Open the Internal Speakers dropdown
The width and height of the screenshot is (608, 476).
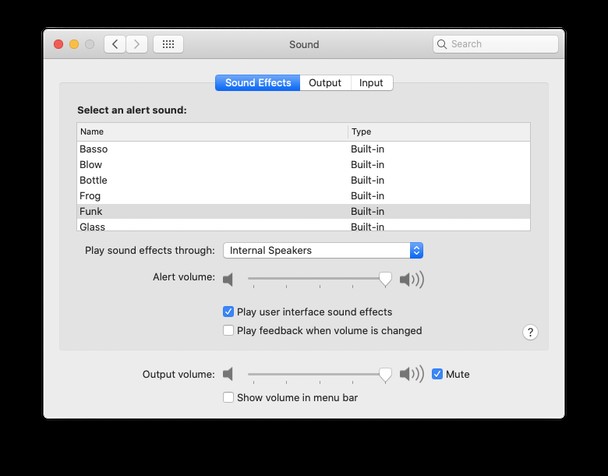pyautogui.click(x=323, y=250)
